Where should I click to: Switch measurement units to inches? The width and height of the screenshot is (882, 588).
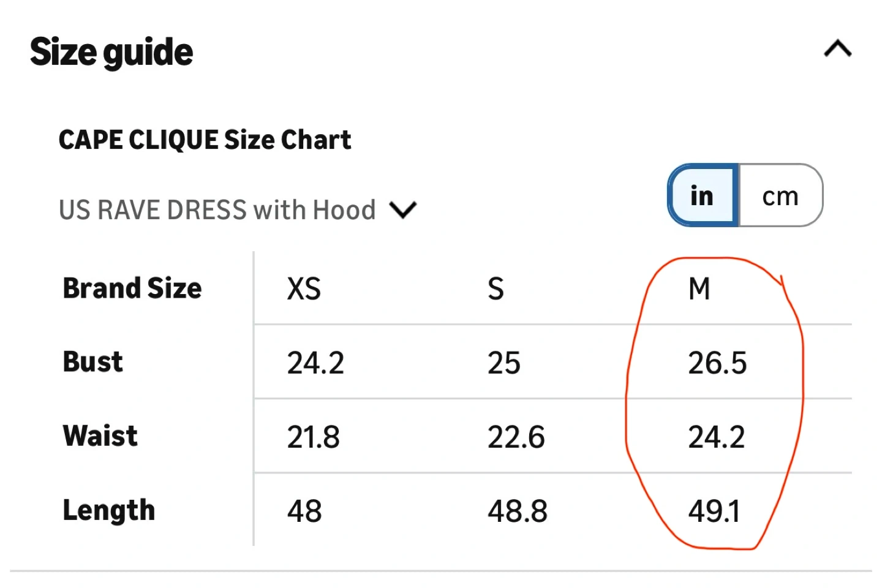[703, 196]
